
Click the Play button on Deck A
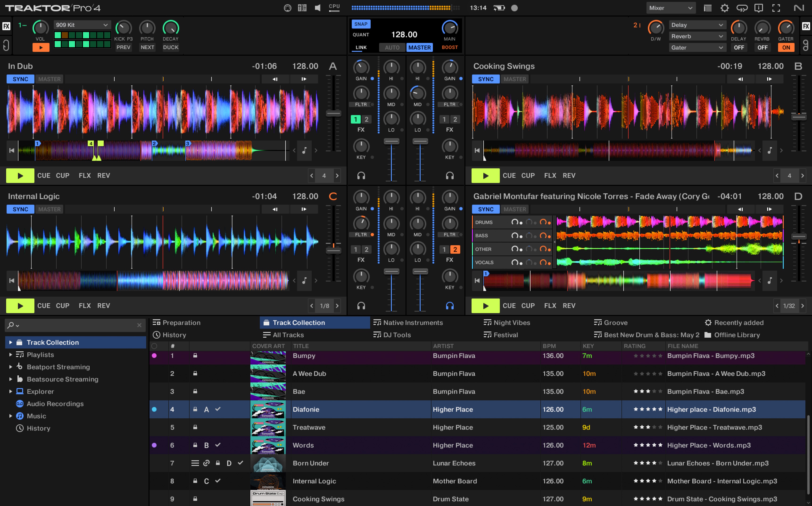tap(21, 175)
